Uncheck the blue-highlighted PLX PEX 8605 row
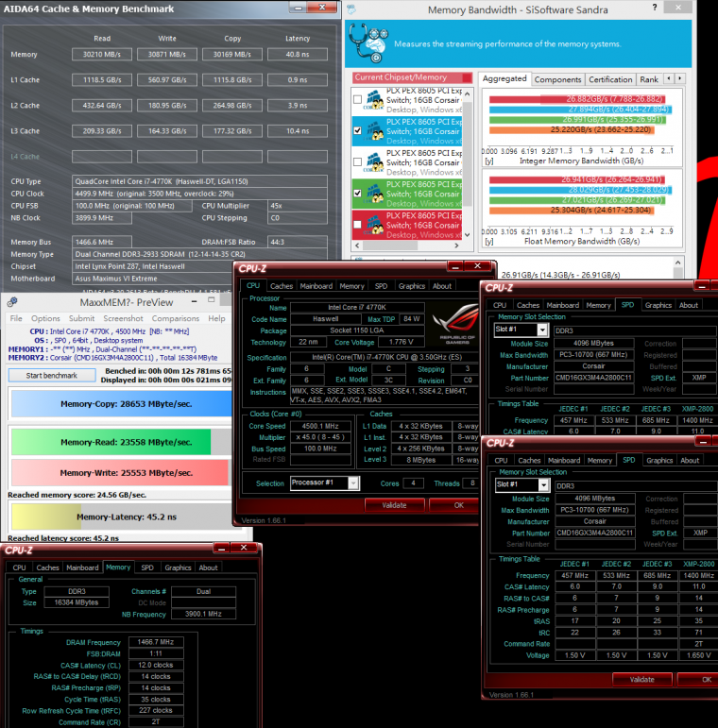Image resolution: width=718 pixels, height=728 pixels. [358, 130]
